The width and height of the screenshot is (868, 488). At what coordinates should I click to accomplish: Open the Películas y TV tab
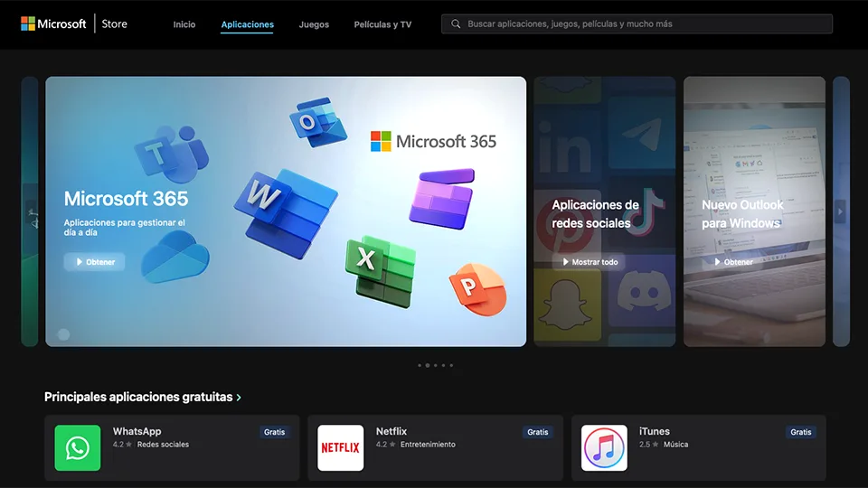pos(382,24)
